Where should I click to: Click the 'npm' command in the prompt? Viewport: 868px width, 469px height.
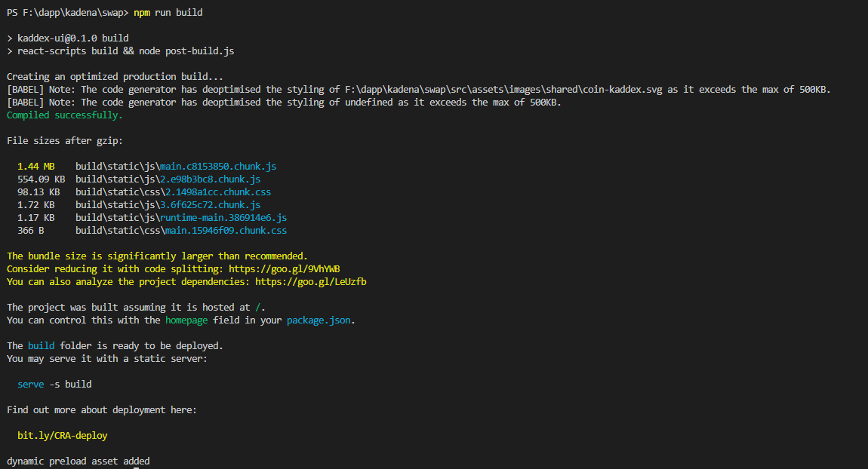click(x=142, y=12)
